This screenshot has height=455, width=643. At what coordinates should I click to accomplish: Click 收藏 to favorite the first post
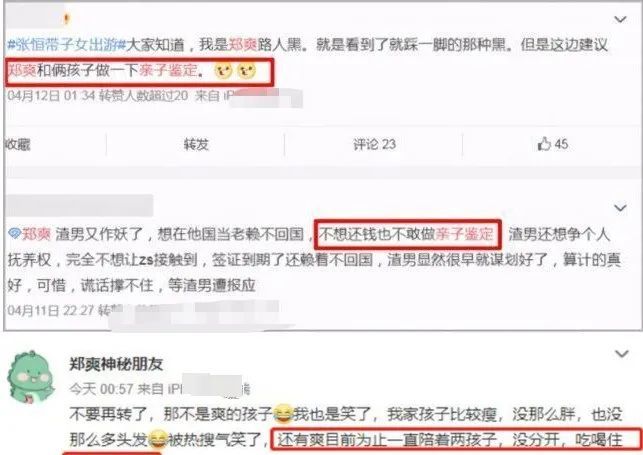(x=18, y=144)
